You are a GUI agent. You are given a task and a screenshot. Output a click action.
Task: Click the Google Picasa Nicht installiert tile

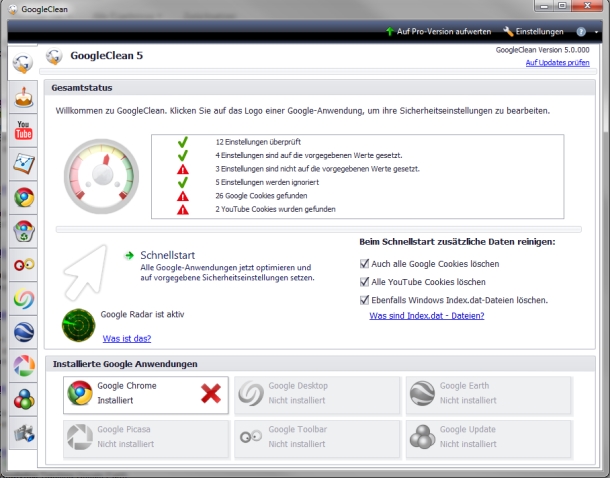tap(146, 439)
